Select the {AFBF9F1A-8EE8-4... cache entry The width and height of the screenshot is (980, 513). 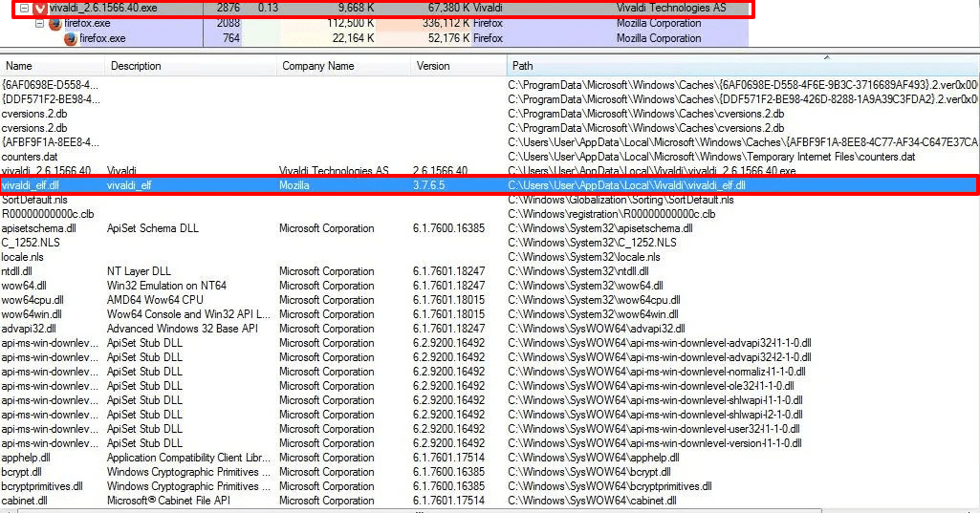point(490,141)
